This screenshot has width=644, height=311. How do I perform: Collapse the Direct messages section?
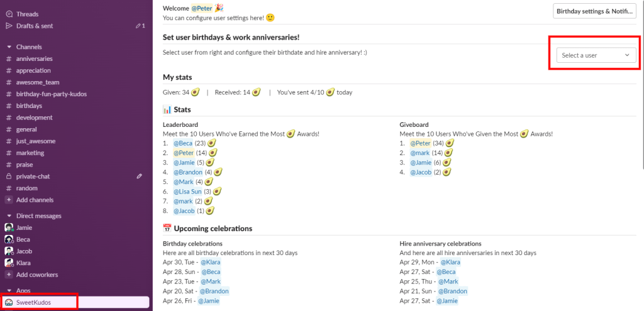point(9,216)
